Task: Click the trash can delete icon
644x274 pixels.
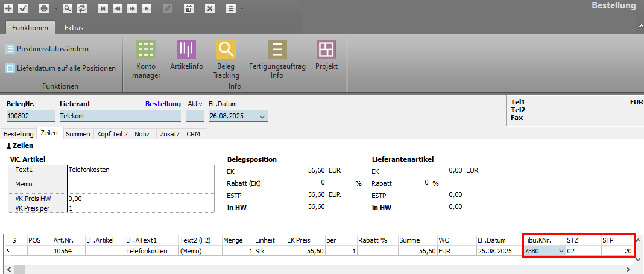Action: point(189,8)
